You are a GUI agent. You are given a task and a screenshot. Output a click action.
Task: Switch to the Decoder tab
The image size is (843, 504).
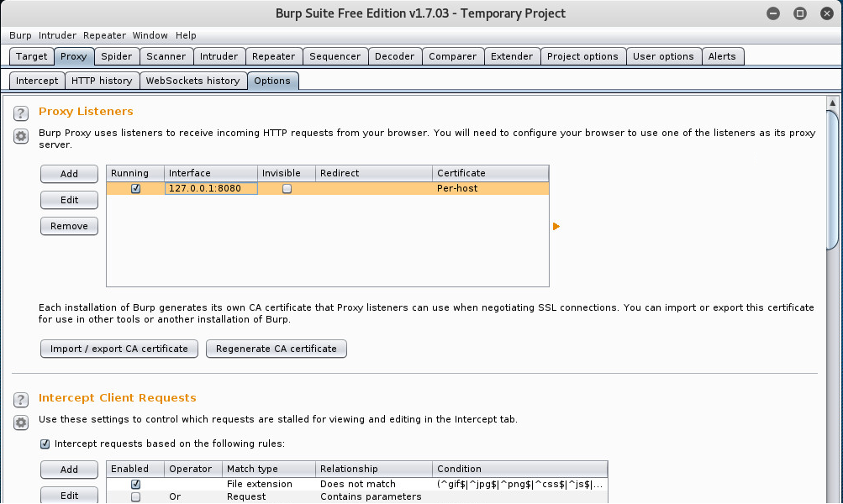[x=395, y=56]
